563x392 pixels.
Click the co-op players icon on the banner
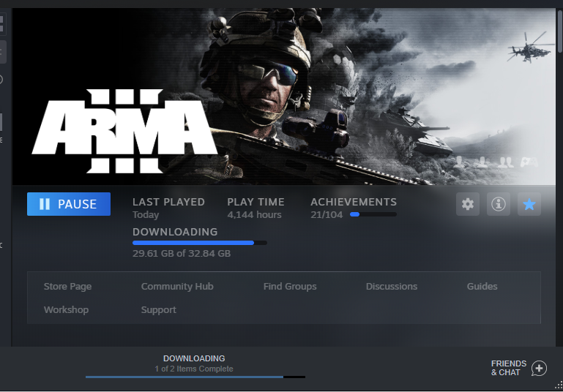tap(506, 162)
